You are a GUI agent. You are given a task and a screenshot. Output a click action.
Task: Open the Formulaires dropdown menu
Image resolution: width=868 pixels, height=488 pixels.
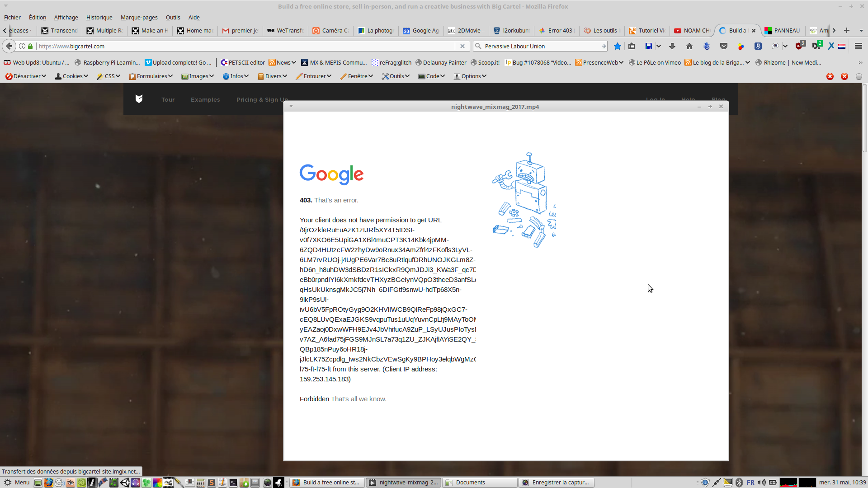(151, 76)
